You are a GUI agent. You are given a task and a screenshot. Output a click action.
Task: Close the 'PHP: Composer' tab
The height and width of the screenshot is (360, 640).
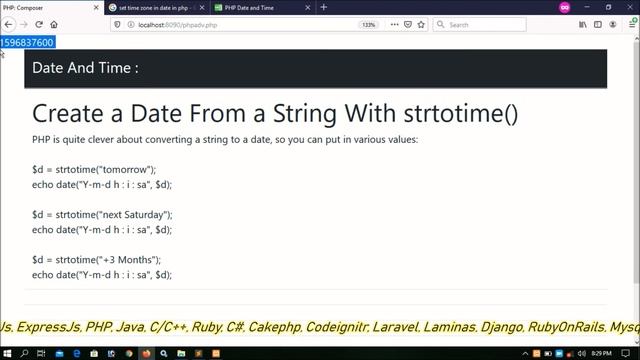[x=96, y=7]
